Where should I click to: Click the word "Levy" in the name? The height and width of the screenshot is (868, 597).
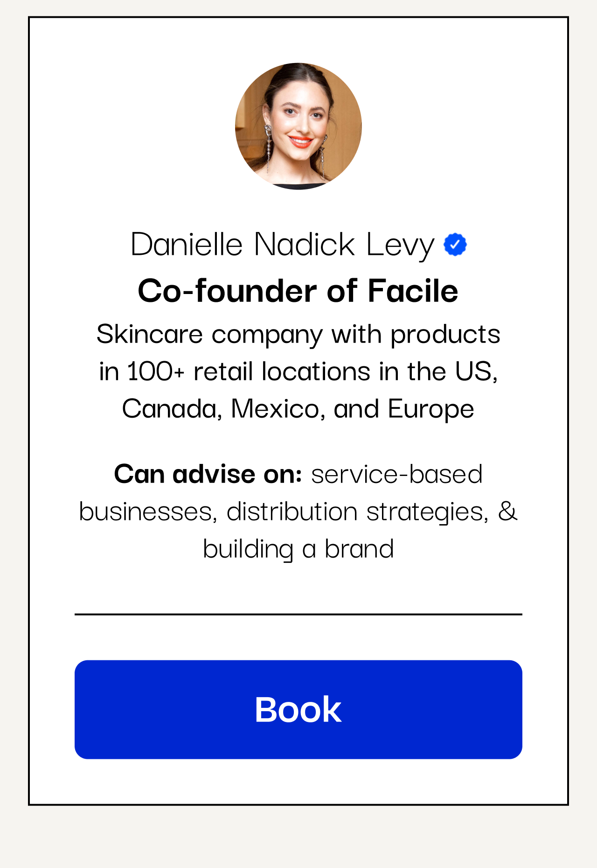(x=400, y=245)
